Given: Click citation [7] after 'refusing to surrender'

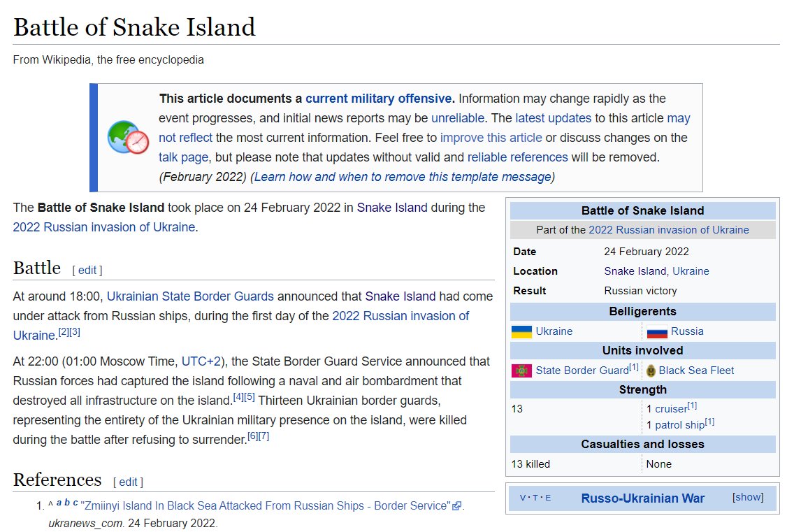Looking at the screenshot, I should coord(264,436).
